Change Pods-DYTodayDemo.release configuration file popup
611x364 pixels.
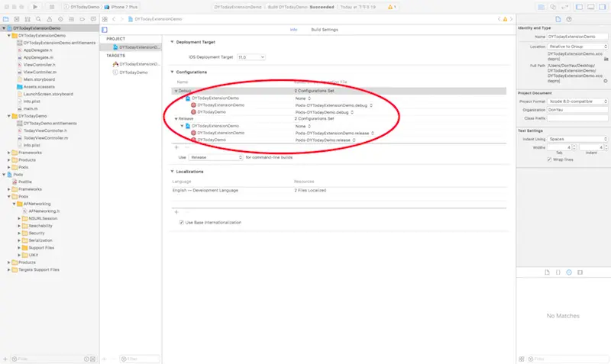tap(325, 140)
